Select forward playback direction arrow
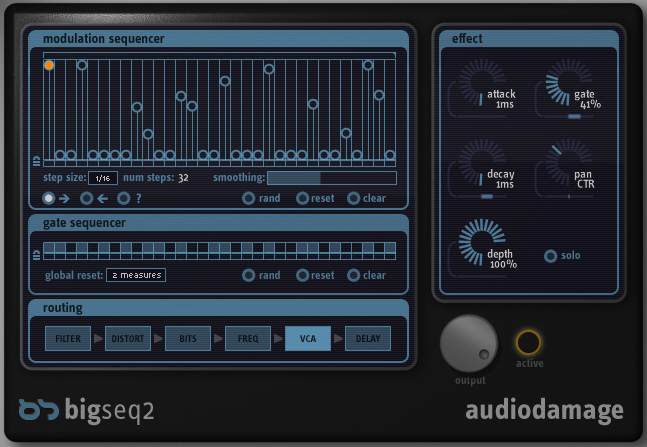This screenshot has height=447, width=647. (48, 199)
